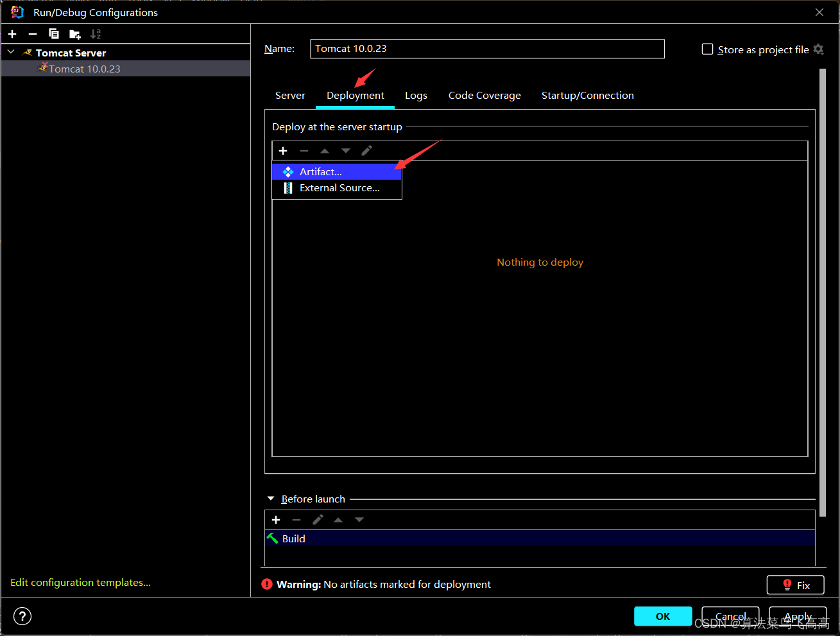Click the Apply button
Viewport: 840px width, 636px height.
[x=798, y=616]
